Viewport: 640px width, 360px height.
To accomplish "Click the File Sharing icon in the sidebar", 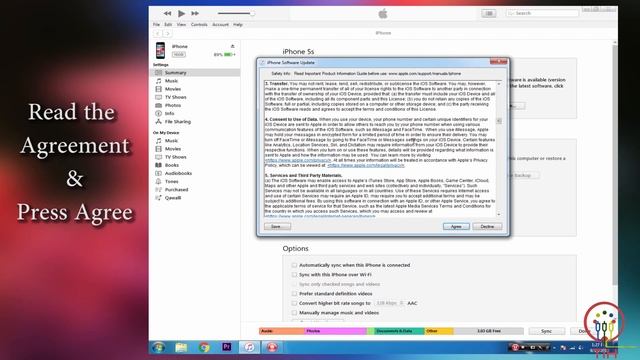I will tap(159, 122).
